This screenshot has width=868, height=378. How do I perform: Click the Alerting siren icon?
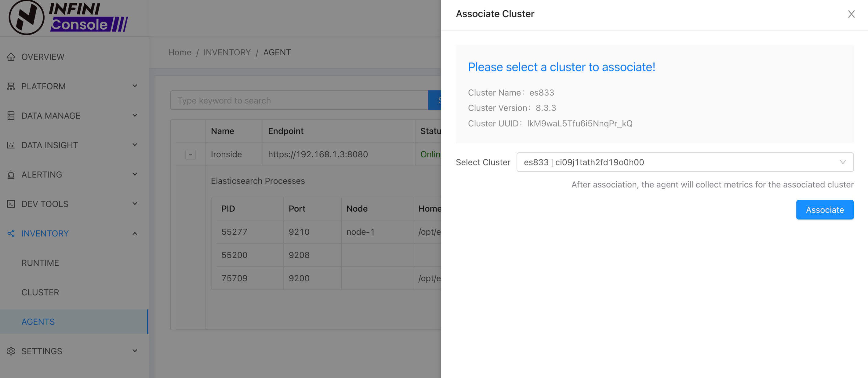[11, 175]
